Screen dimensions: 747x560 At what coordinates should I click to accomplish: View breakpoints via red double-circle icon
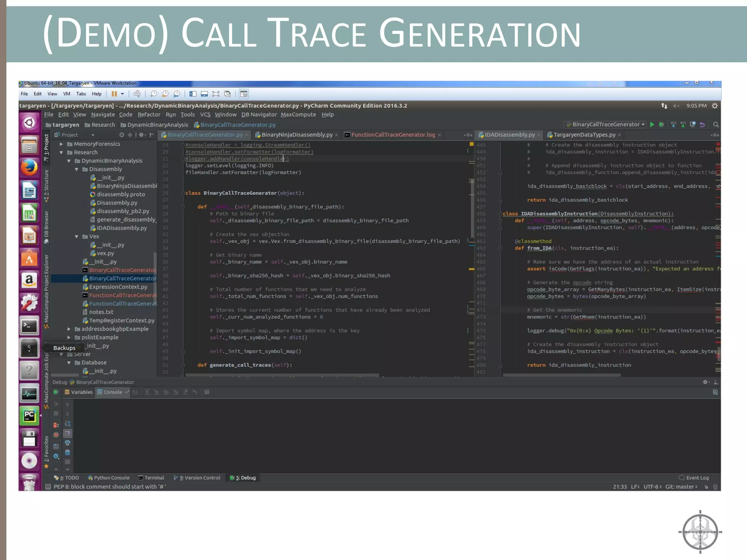56,425
